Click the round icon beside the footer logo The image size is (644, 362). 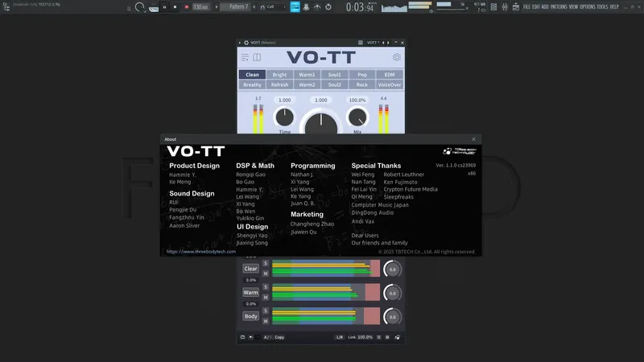[x=387, y=337]
